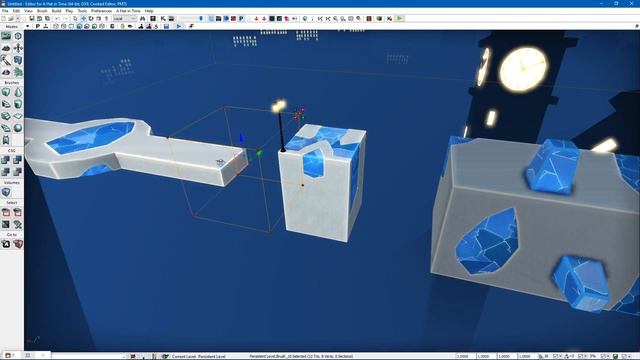Open the File menu
This screenshot has width=640, height=360.
(x=5, y=11)
